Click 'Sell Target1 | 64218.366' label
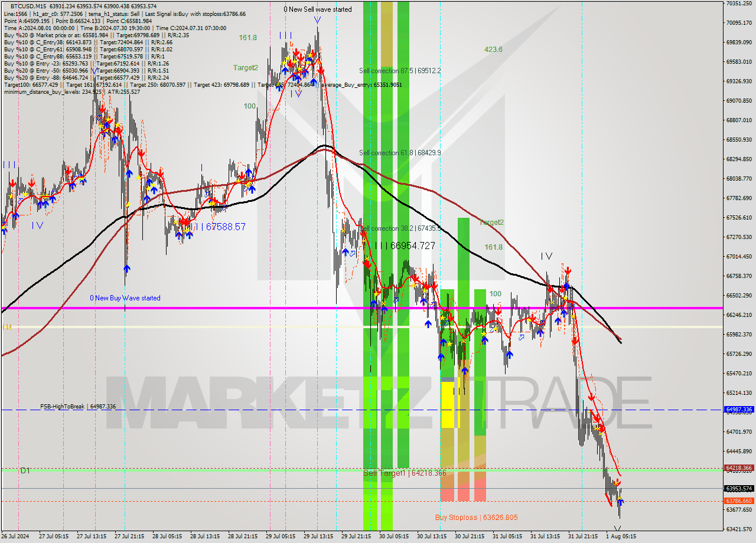756x543 pixels. (x=405, y=473)
